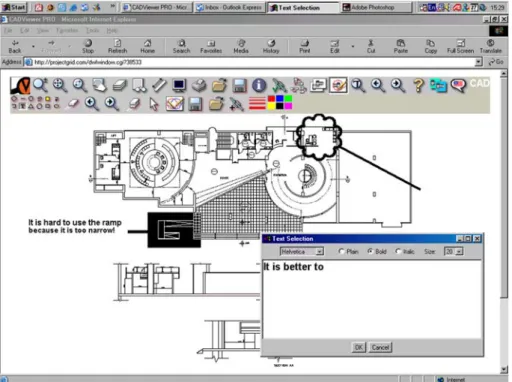
Task: Open the Favorites menu
Action: point(67,31)
